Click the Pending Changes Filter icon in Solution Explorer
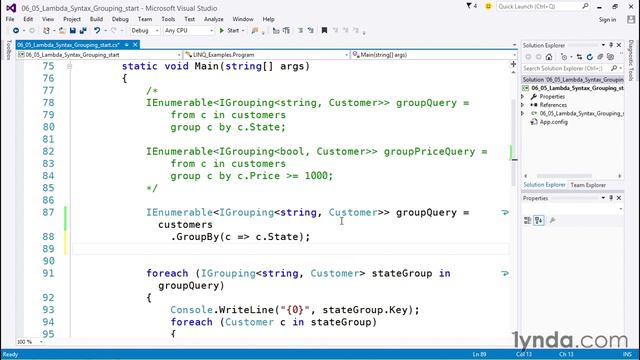The width and height of the screenshot is (640, 360). point(564,57)
